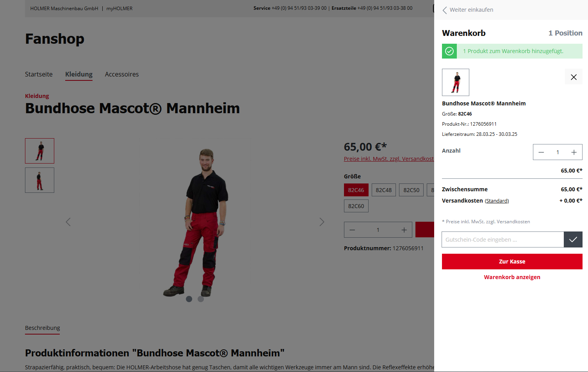Screen dimensions: 588x372
Task: Decrease product page quantity with minus
Action: [352, 230]
